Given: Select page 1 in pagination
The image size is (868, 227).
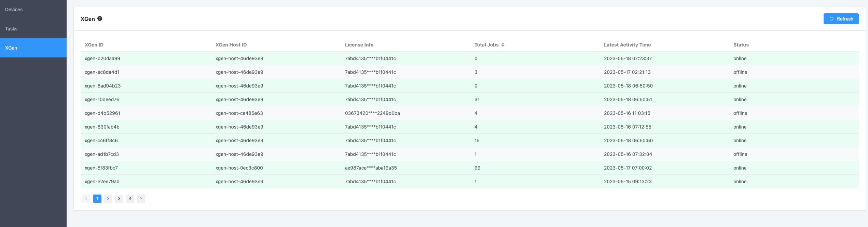Looking at the screenshot, I should pos(97,199).
